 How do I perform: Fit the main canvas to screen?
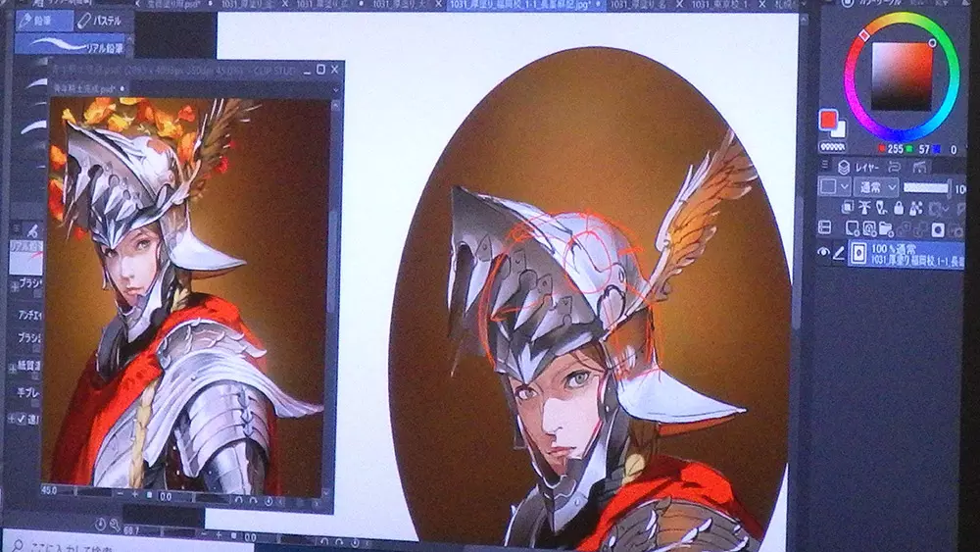pyautogui.click(x=235, y=535)
